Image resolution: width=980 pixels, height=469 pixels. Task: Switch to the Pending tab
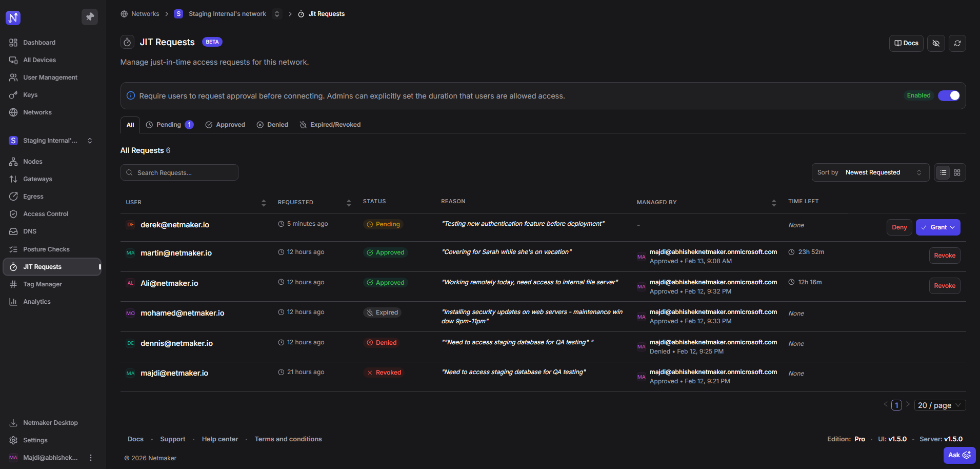point(169,125)
